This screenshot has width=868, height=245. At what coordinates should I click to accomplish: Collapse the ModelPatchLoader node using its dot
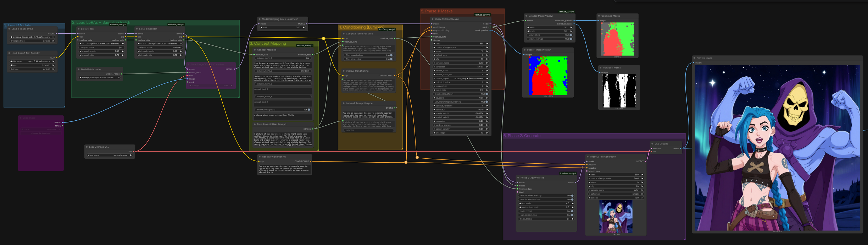(x=79, y=69)
